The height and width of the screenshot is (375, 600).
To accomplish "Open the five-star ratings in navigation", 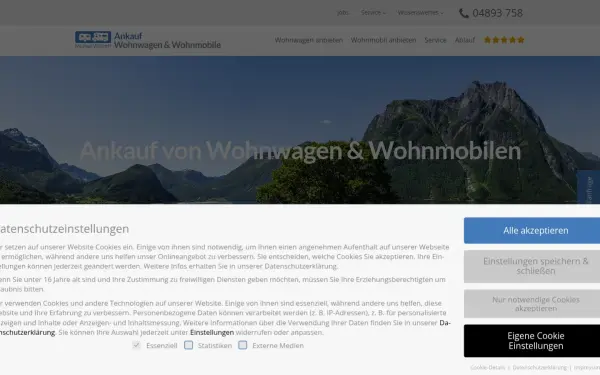I will (x=504, y=40).
